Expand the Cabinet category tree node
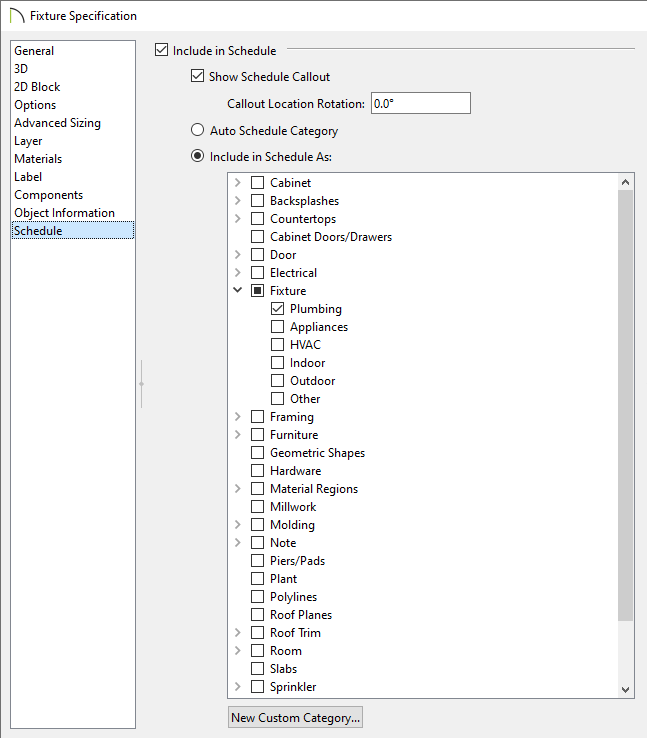The height and width of the screenshot is (738, 647). click(237, 183)
